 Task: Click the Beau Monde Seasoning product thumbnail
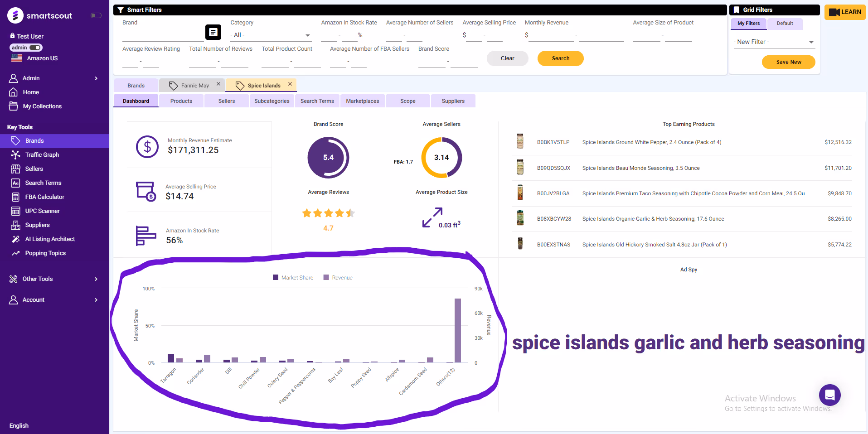(x=520, y=167)
